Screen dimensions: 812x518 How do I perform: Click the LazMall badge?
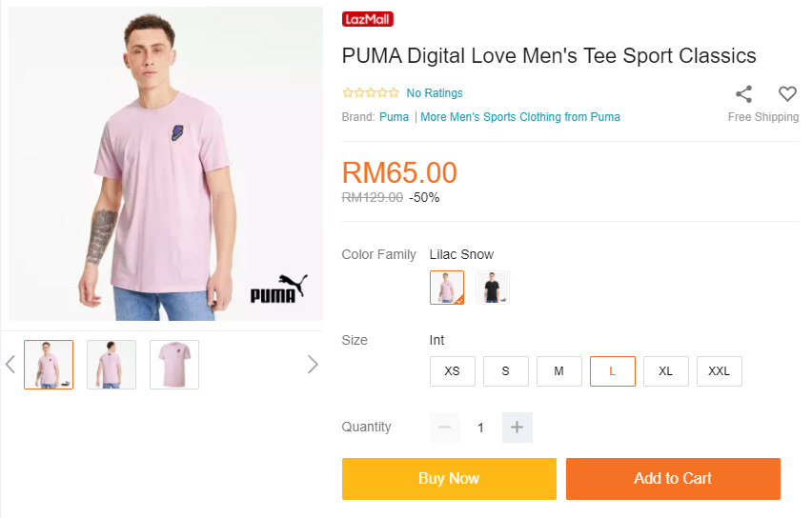[x=368, y=19]
